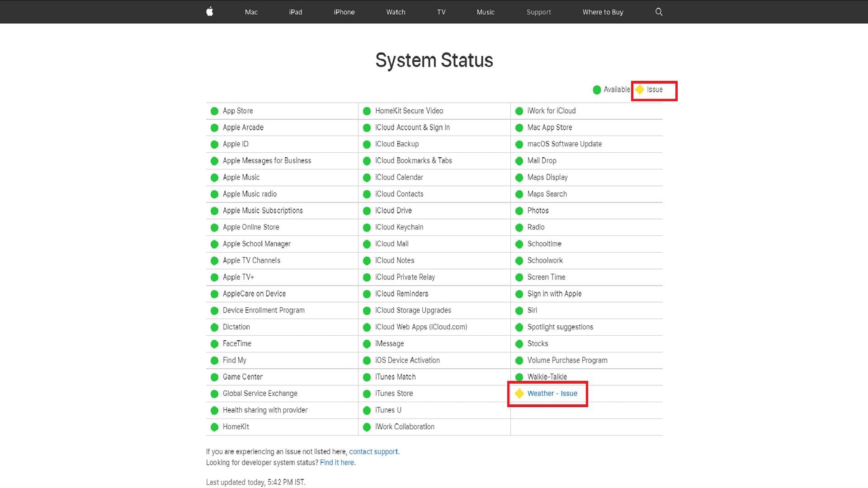Click the contact support link
The image size is (868, 488).
click(373, 451)
